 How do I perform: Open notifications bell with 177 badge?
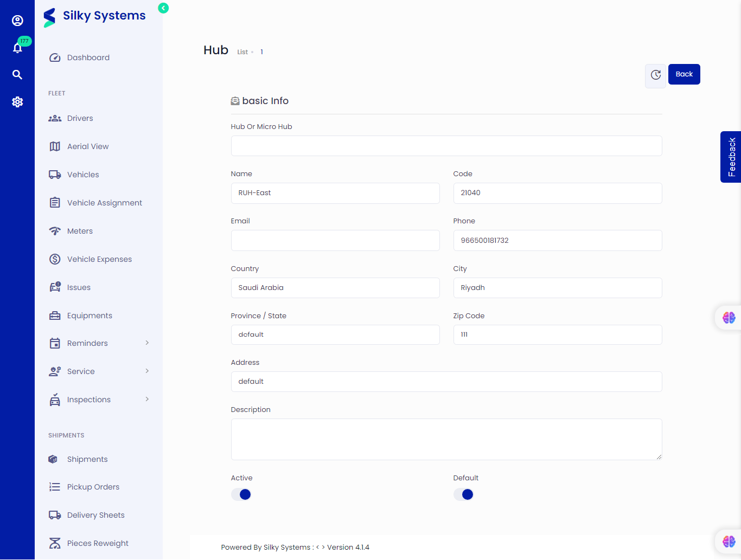tap(17, 48)
